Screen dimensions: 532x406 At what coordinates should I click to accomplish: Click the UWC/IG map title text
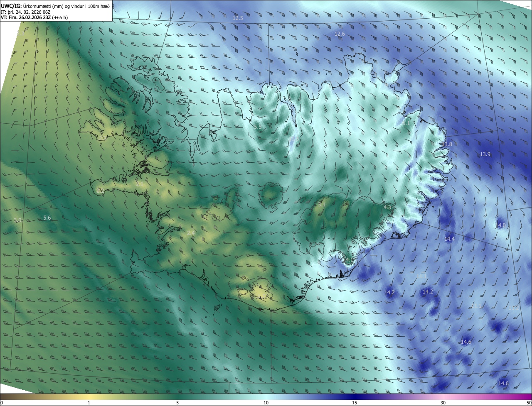coord(55,5)
